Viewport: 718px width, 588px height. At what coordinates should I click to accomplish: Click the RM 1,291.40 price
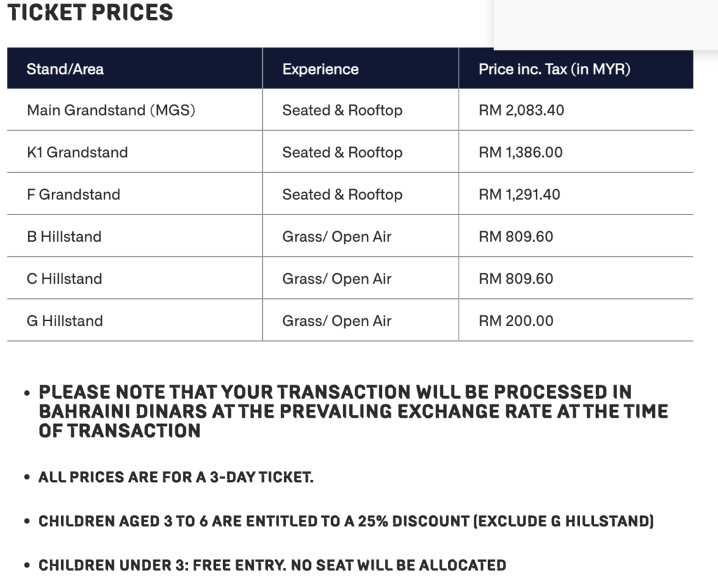(x=520, y=194)
